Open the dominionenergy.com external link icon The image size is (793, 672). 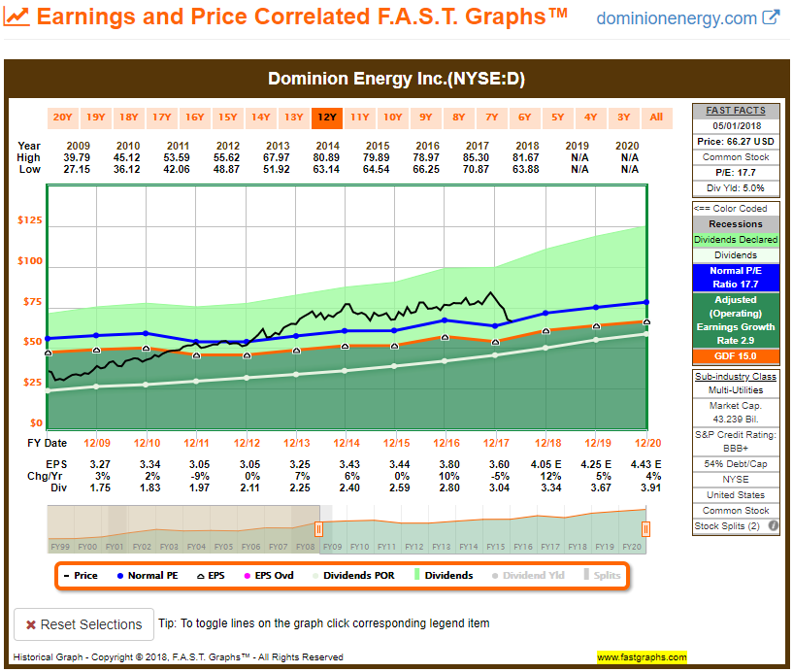pos(771,17)
